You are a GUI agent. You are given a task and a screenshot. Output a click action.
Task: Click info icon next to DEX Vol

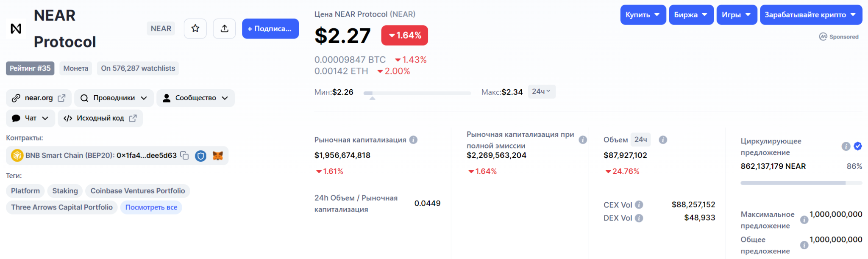click(639, 218)
